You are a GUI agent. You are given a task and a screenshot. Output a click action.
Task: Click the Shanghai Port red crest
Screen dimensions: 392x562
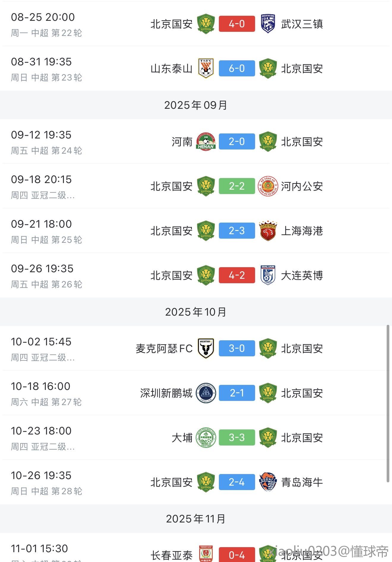268,231
